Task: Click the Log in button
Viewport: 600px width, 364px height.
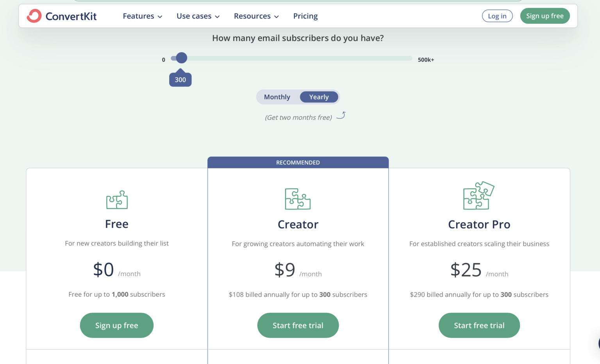Action: 497,16
